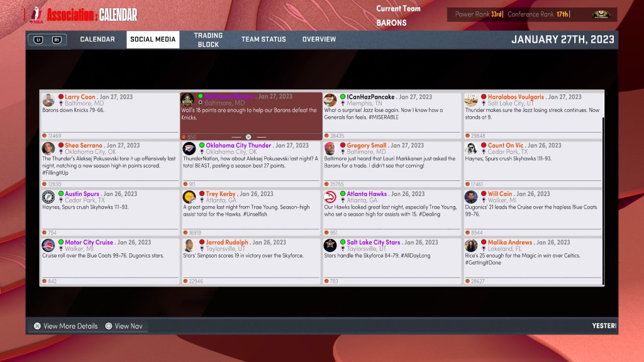Image resolution: width=644 pixels, height=362 pixels.
Task: Click the Motor City Cruise logo
Action: point(48,245)
